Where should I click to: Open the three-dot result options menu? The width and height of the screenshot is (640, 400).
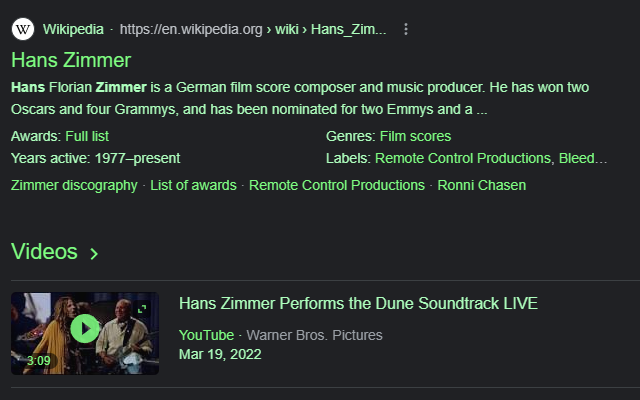405,29
